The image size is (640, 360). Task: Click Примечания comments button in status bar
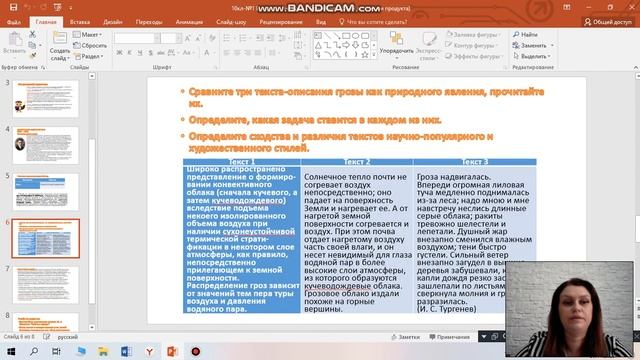coord(449,337)
